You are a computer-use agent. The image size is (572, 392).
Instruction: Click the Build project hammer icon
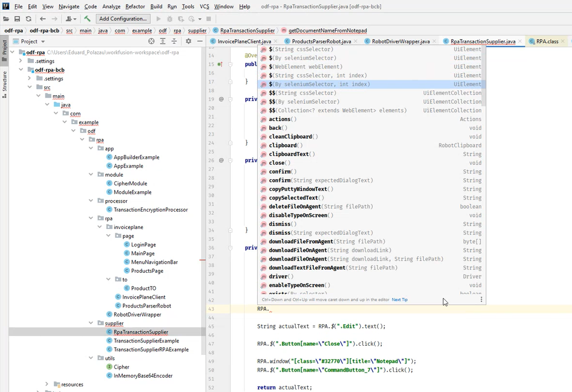(87, 19)
